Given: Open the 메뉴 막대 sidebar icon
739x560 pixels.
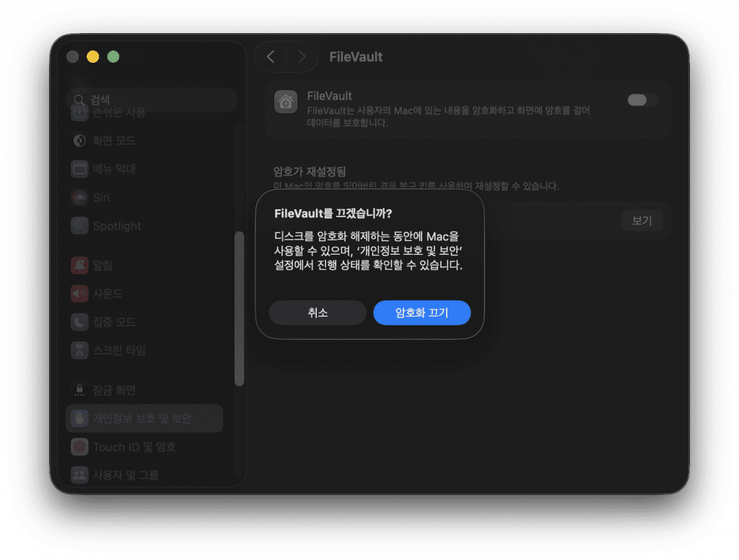Looking at the screenshot, I should coord(79,169).
